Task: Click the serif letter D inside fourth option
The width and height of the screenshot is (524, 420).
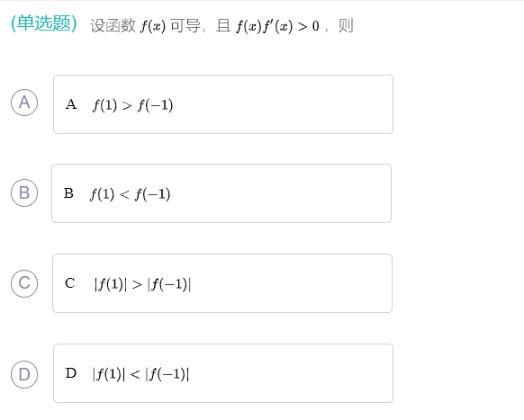Action: [71, 373]
